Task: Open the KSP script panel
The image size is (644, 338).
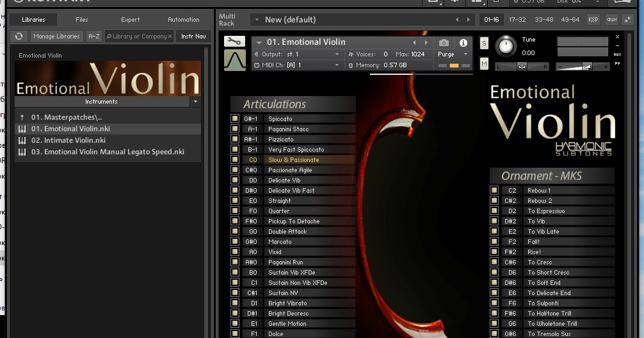Action: click(593, 19)
